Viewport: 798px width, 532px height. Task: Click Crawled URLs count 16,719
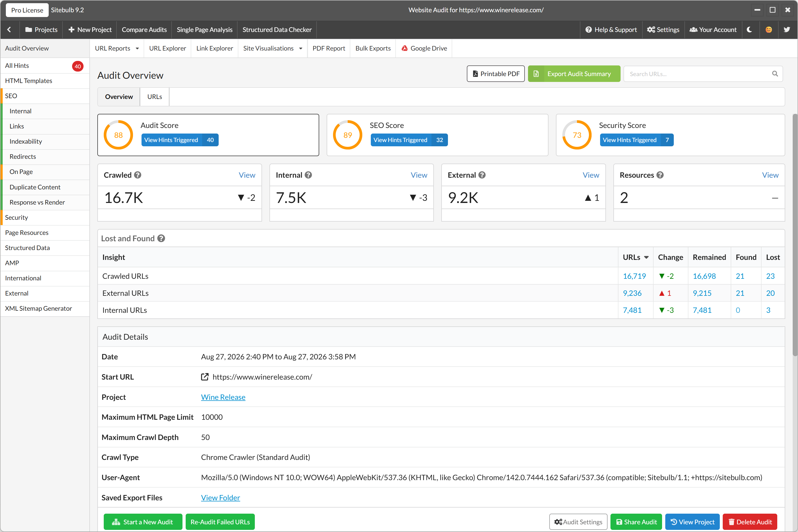[x=634, y=276]
